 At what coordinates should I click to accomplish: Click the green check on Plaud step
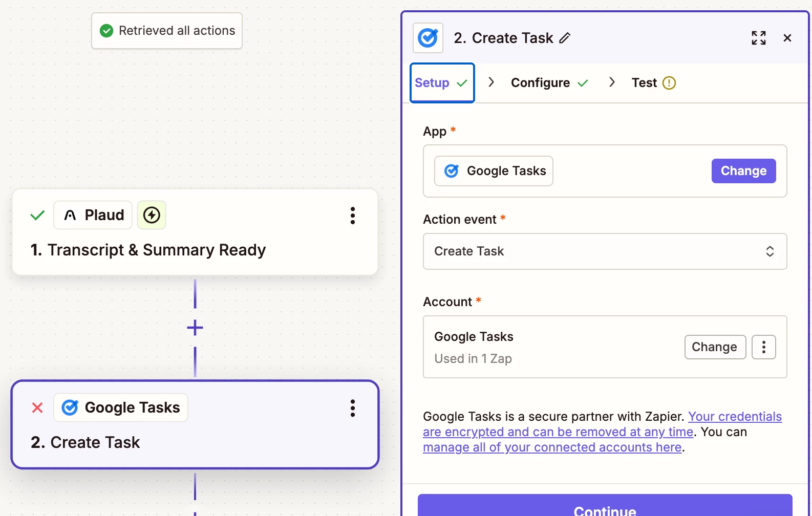point(37,216)
